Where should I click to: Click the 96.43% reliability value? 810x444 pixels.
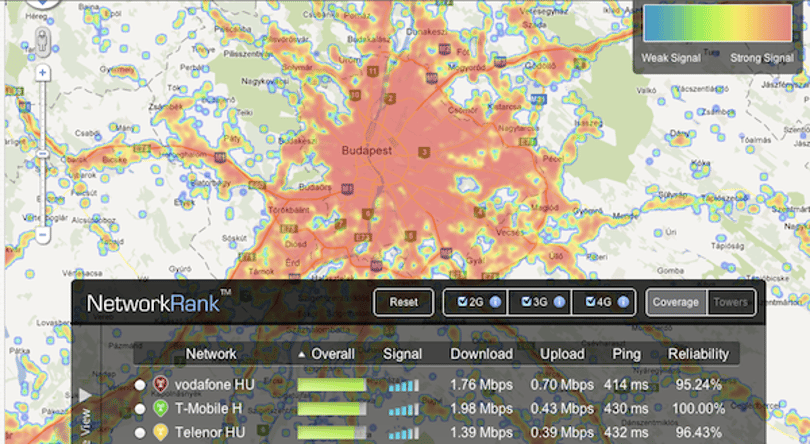point(698,433)
